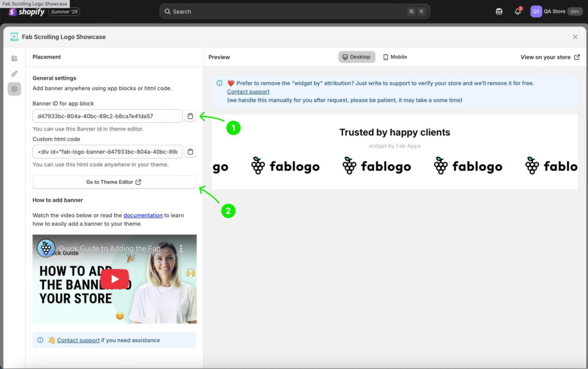
Task: Click the channel avatar on the video thumbnail
Action: (46, 248)
